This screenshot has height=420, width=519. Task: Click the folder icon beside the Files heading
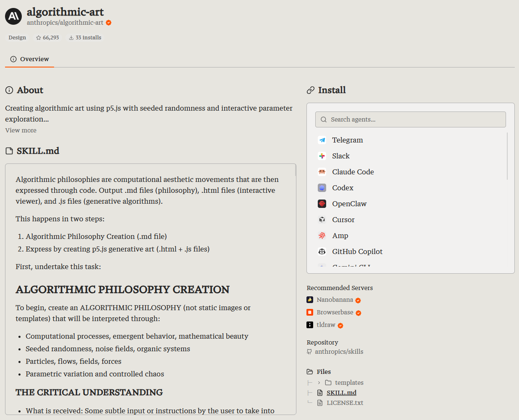pos(310,372)
